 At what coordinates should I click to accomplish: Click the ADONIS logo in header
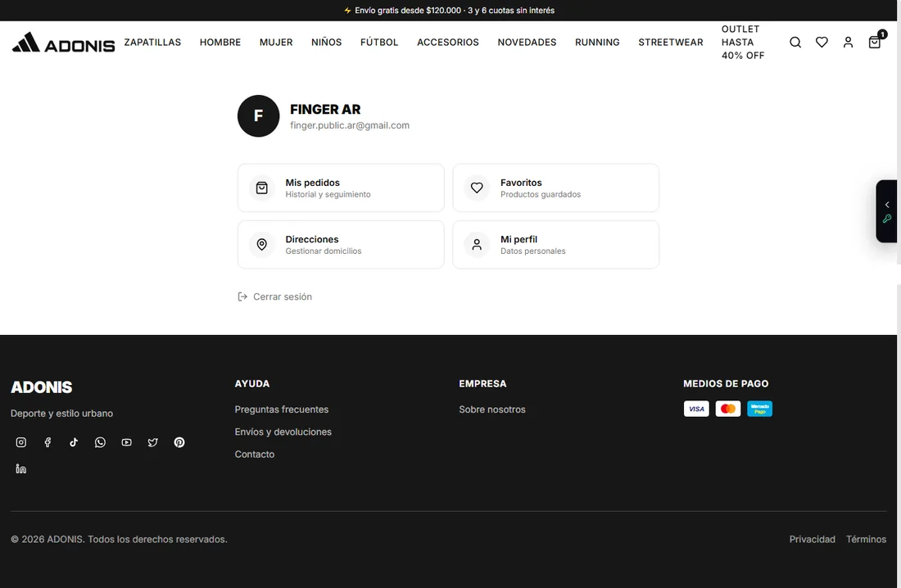coord(63,42)
